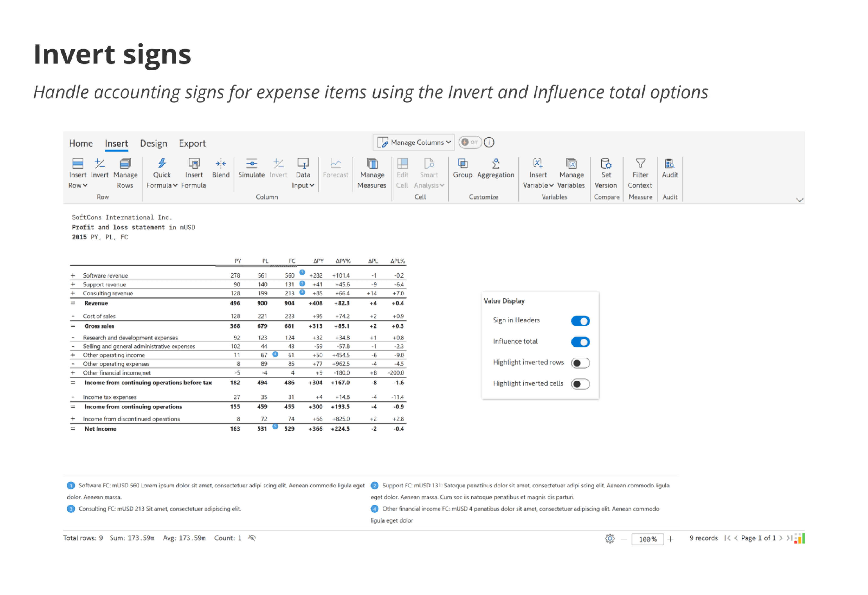Click the PL column header
868x595 pixels.
click(x=265, y=261)
